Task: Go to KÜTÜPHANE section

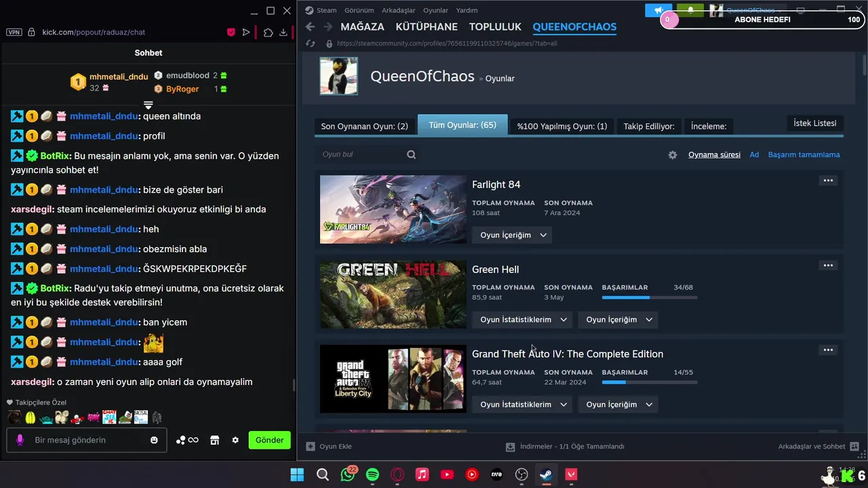Action: 427,27
